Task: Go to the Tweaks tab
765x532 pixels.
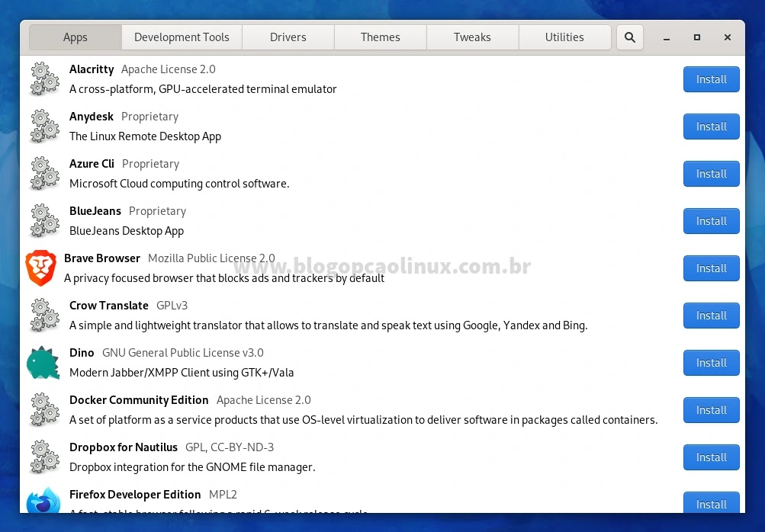Action: [x=472, y=37]
